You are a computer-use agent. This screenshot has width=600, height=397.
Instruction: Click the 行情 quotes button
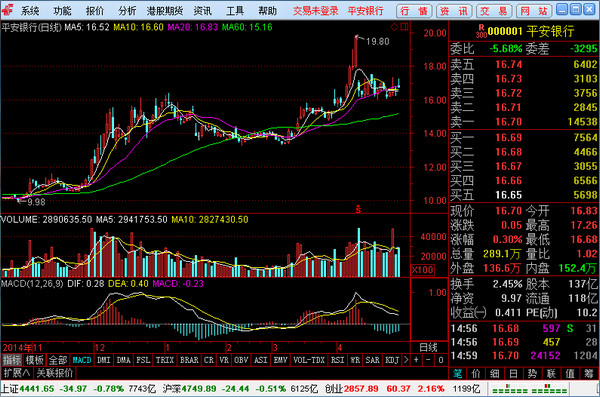tap(414, 11)
